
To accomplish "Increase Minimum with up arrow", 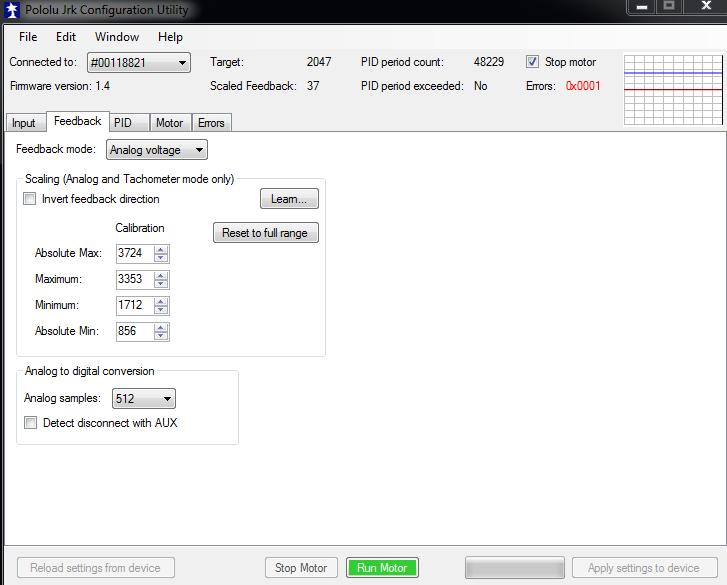I will pyautogui.click(x=161, y=302).
